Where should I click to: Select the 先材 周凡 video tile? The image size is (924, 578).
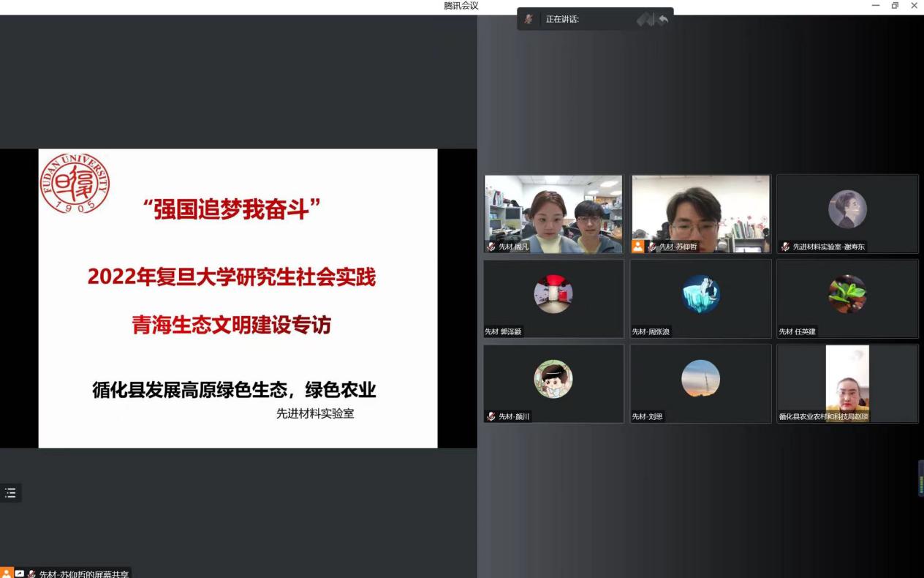(553, 212)
